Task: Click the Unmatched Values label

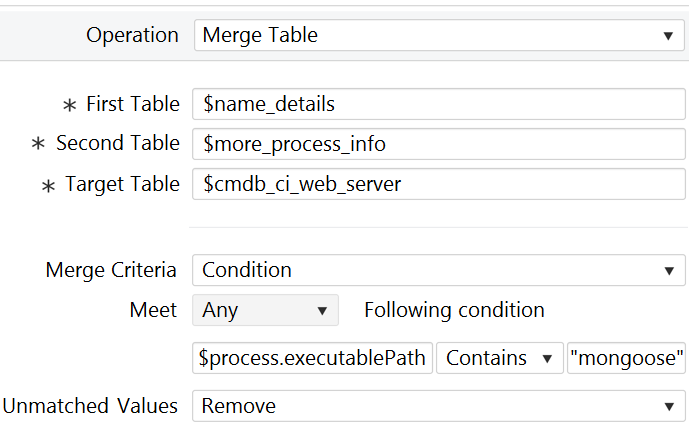Action: (x=90, y=406)
